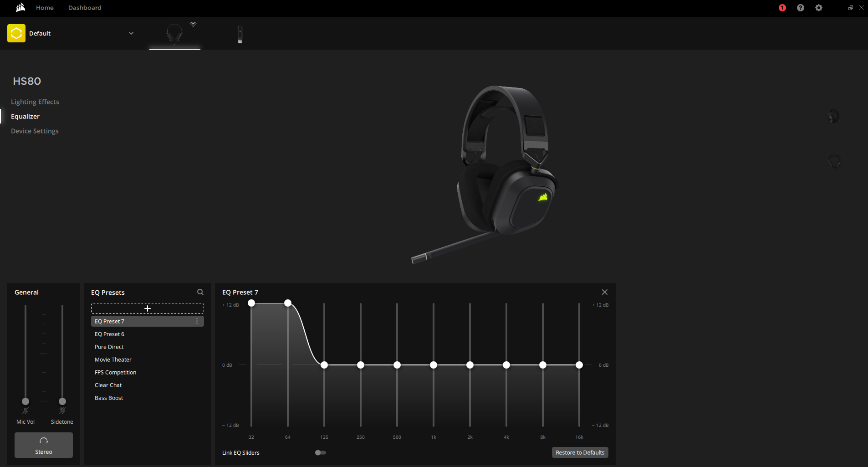Select the USB wireless receiver device icon
The width and height of the screenshot is (868, 467).
point(240,34)
